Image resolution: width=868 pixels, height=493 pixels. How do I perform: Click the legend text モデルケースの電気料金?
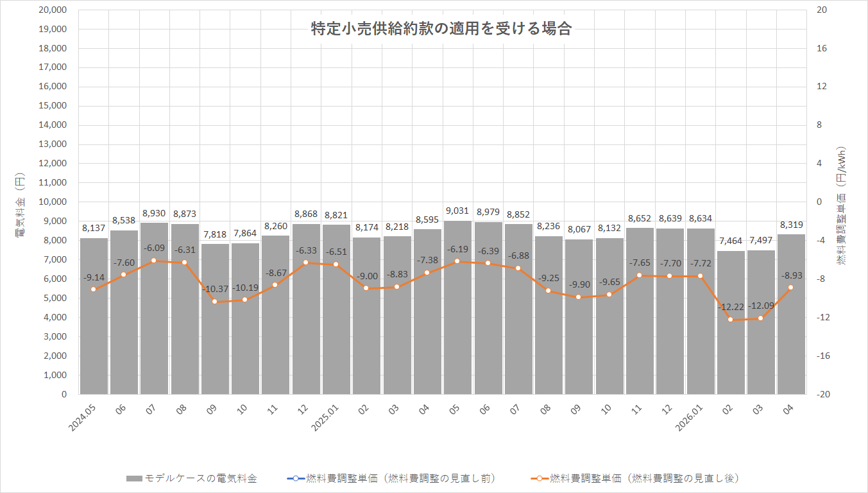coord(201,479)
